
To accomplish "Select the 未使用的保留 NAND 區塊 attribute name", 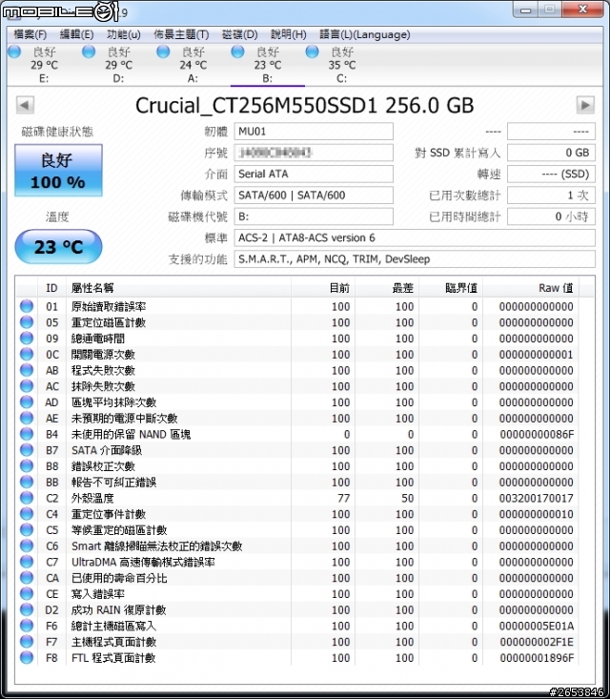I will [132, 434].
